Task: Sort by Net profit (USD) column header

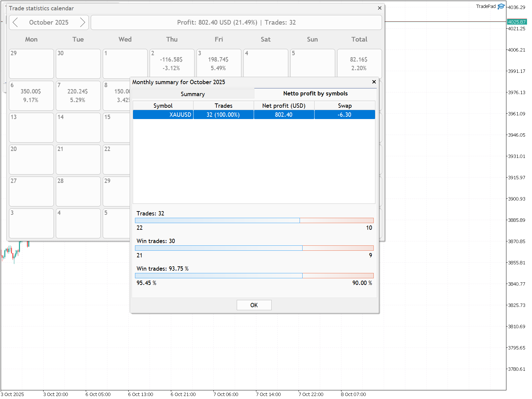Action: [284, 105]
